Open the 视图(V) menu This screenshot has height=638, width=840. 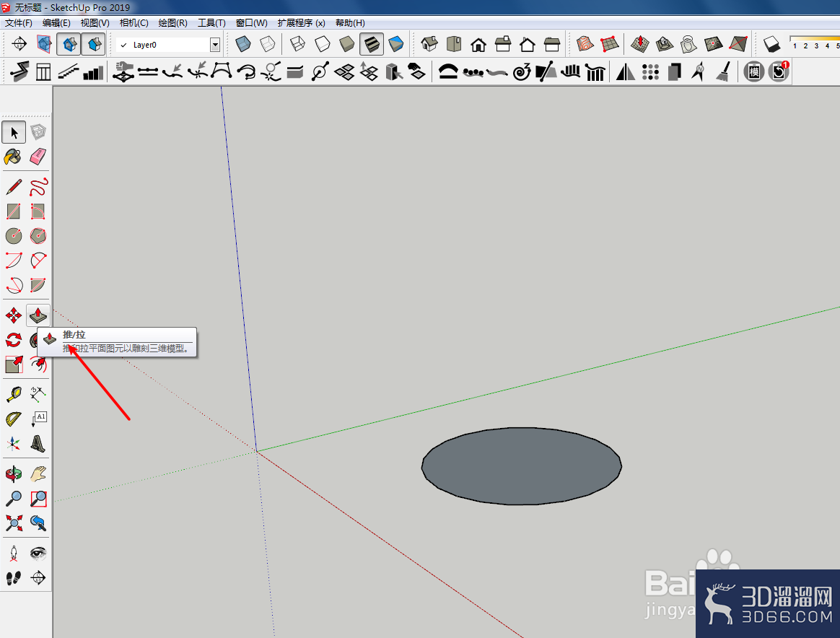(x=95, y=23)
